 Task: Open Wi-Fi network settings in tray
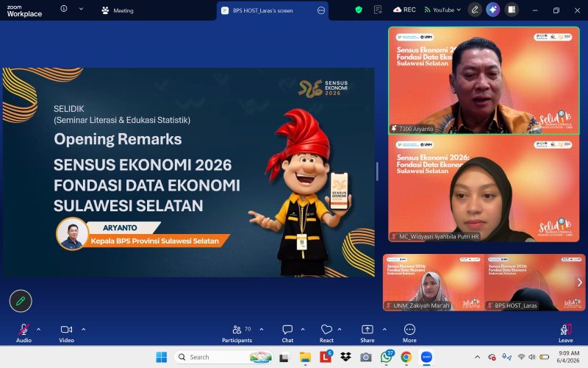click(x=521, y=357)
